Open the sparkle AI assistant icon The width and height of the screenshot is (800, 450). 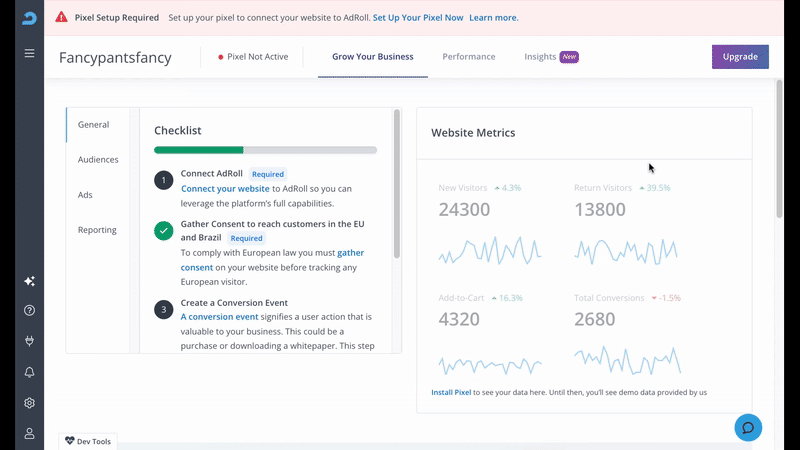point(29,281)
